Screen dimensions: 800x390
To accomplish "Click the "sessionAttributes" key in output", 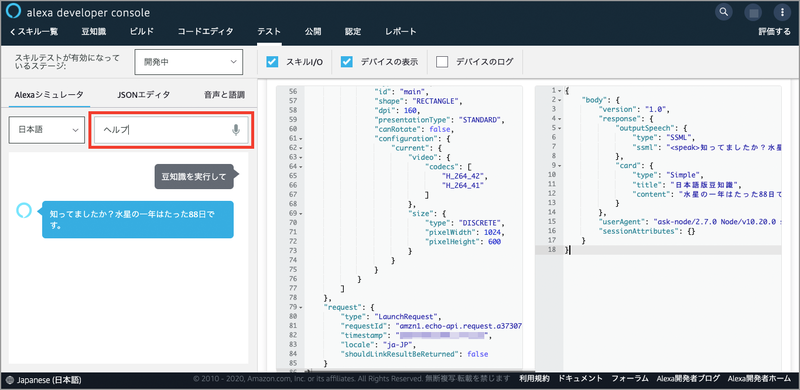I will 638,232.
